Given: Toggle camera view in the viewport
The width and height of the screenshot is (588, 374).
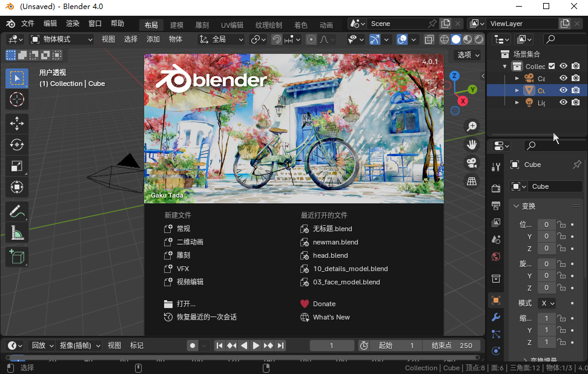Looking at the screenshot, I should [471, 163].
